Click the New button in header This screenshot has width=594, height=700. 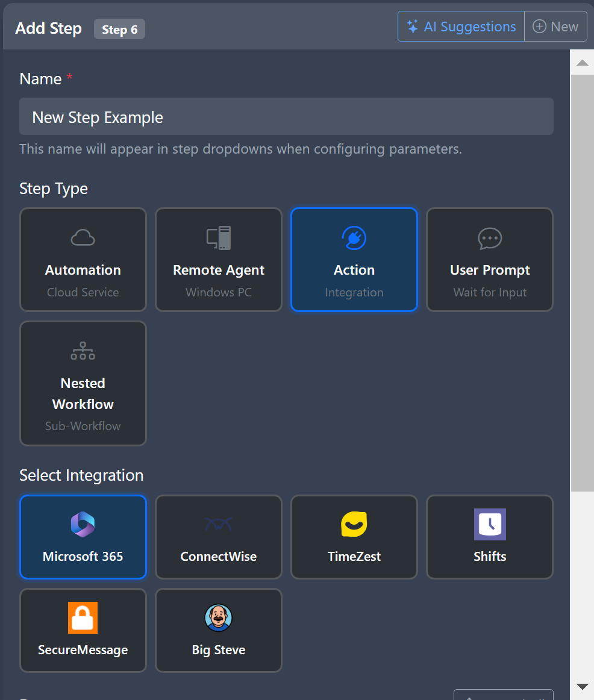pyautogui.click(x=555, y=27)
